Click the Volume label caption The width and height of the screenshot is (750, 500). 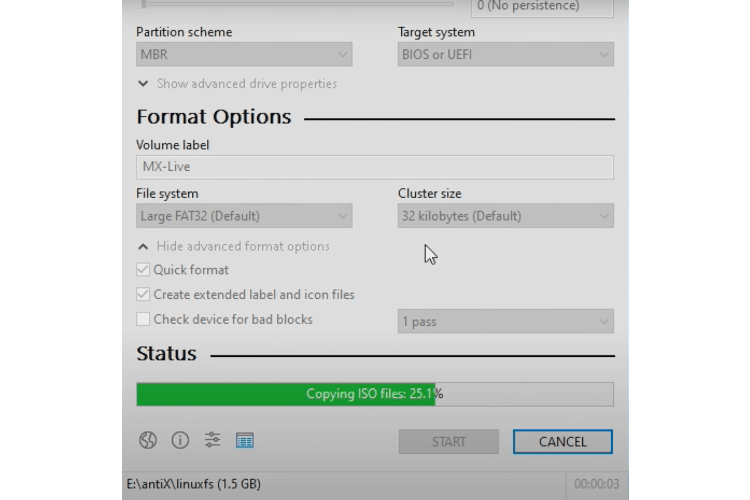tap(173, 145)
